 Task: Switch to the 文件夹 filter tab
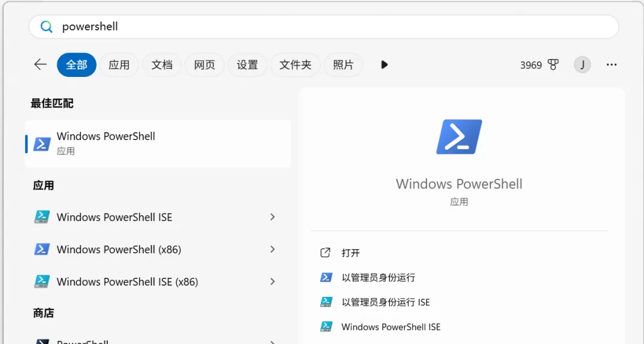[295, 65]
